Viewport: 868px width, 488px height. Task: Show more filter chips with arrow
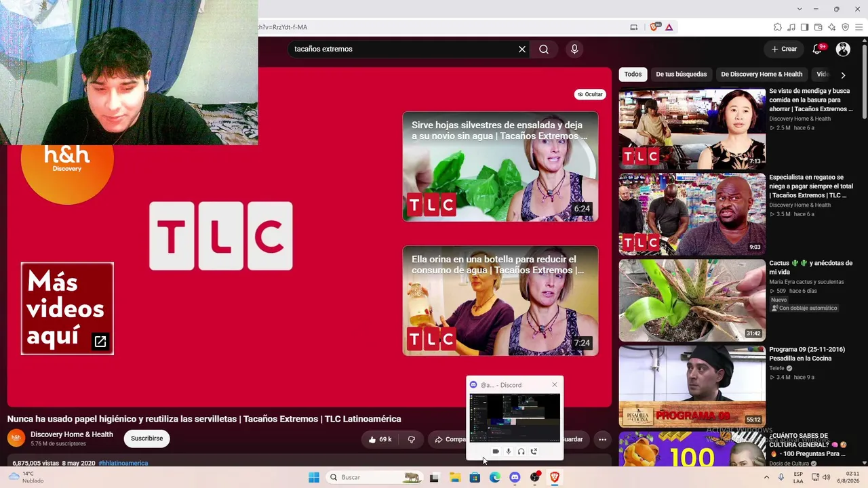[843, 75]
